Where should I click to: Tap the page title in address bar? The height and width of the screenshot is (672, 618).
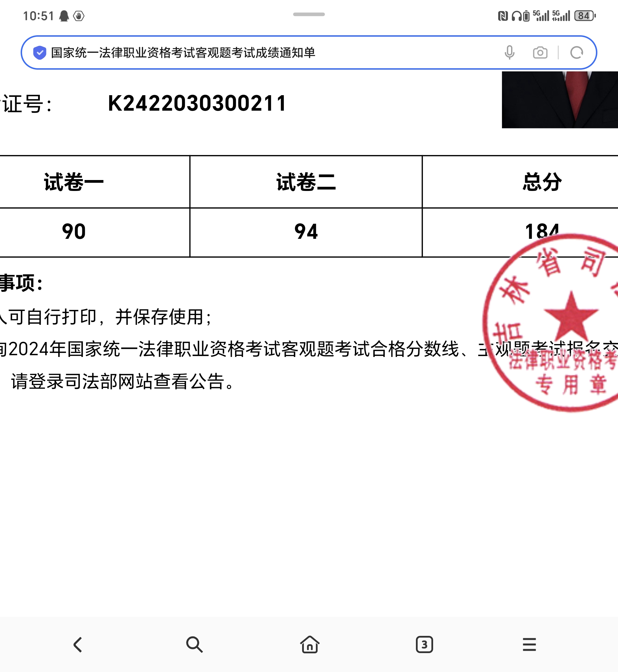click(x=183, y=52)
